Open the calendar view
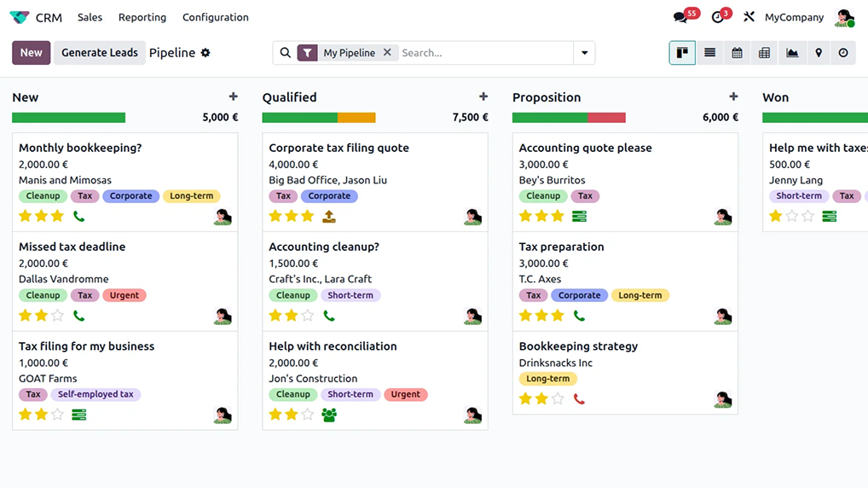 [x=737, y=53]
